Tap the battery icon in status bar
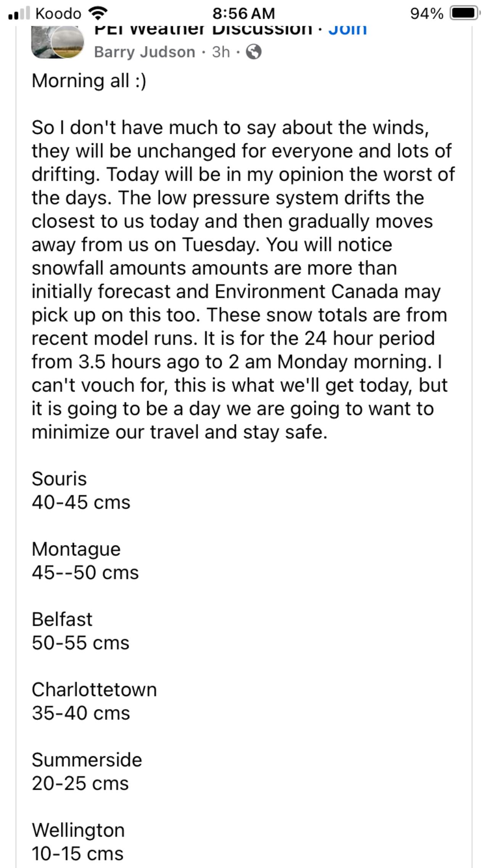488x868 pixels. point(464,14)
